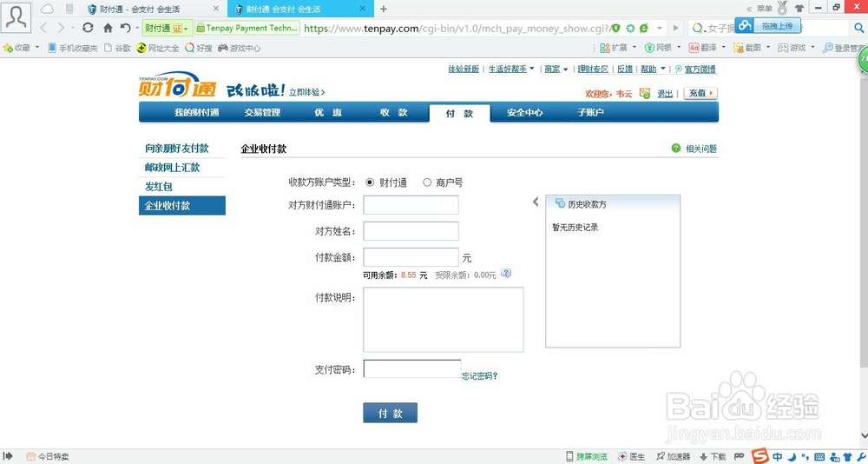Click the browser forward arrow
868x464 pixels.
point(61,28)
